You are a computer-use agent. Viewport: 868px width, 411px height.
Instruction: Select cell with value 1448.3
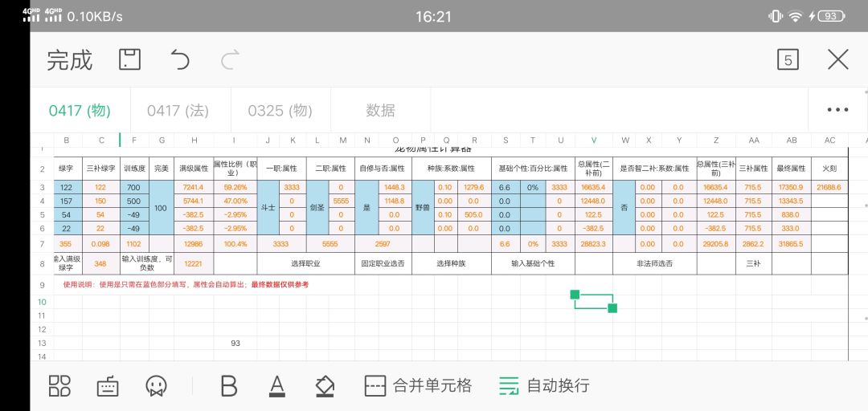394,188
